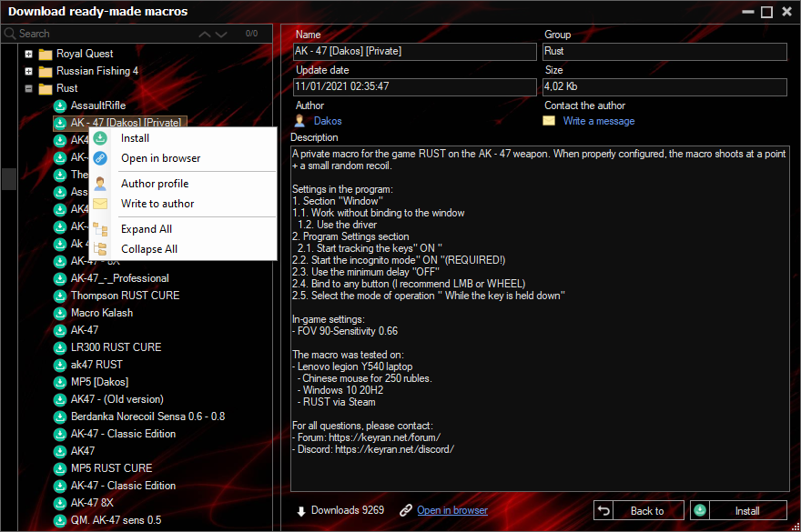Click the download icon beside MP5 [Dakos]
Image resolution: width=801 pixels, height=532 pixels.
(x=60, y=382)
